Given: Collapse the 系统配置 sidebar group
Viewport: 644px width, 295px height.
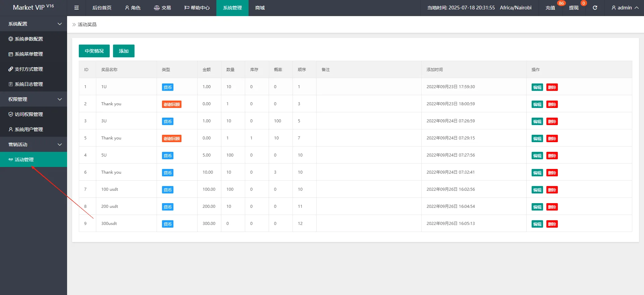Looking at the screenshot, I should point(34,24).
